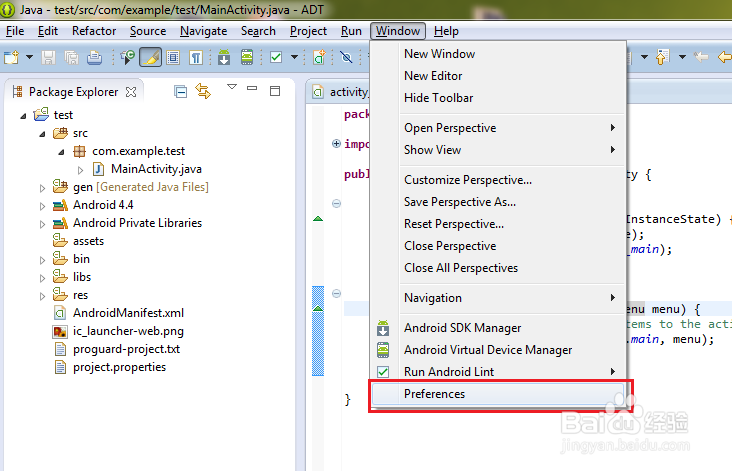Viewport: 732px width, 471px height.
Task: Toggle the Block Selection Mode icon
Action: [x=173, y=57]
